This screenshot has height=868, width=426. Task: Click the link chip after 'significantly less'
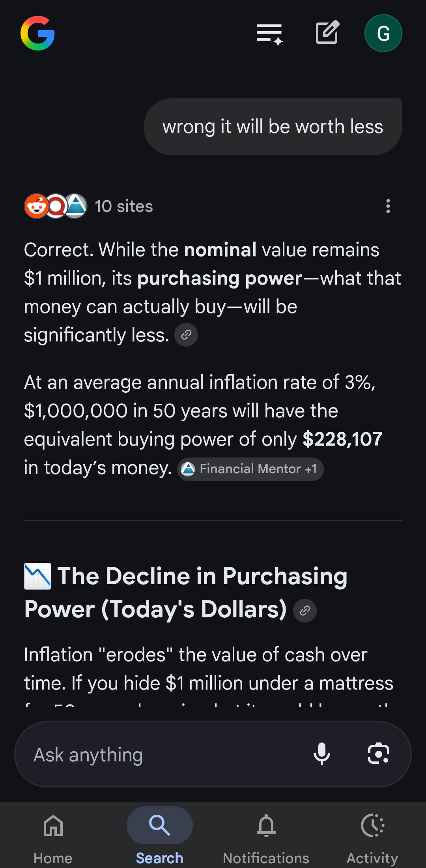coord(186,335)
